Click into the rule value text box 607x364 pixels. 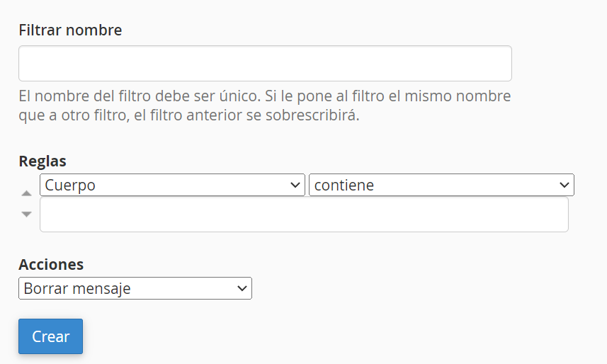point(304,215)
